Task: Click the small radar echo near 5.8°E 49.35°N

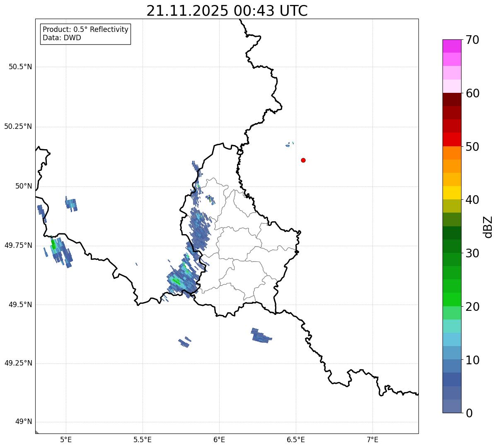Action: click(185, 342)
